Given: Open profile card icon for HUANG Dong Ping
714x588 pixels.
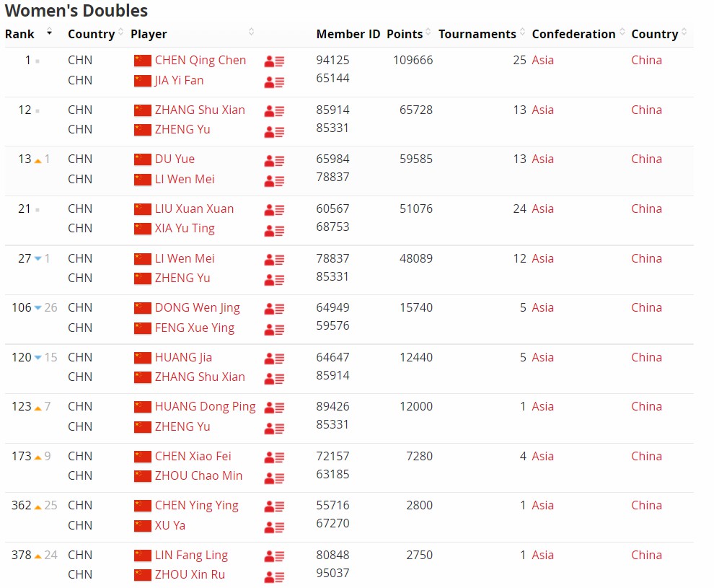Looking at the screenshot, I should tap(274, 408).
